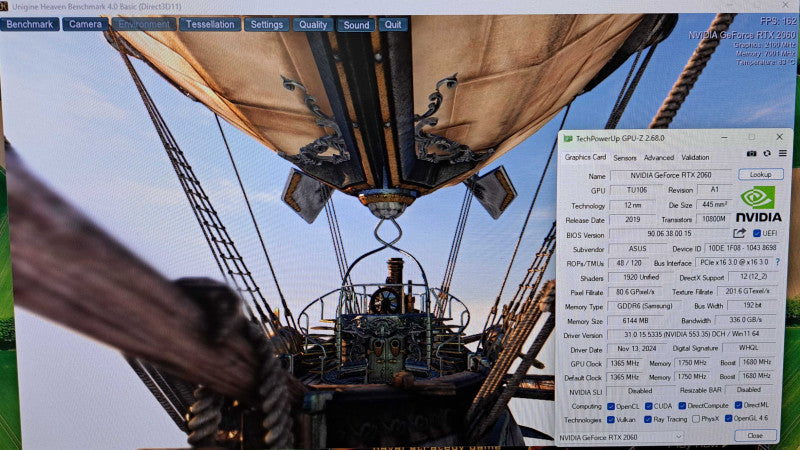Click the ROPs/TMUs 48 / 120 value
The height and width of the screenshot is (450, 800).
pyautogui.click(x=629, y=263)
